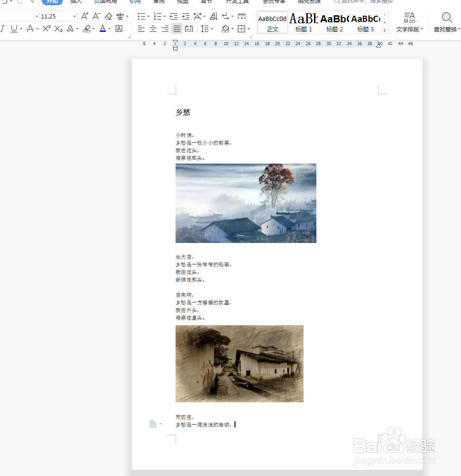Insert a bulleted list
The image size is (461, 476).
(141, 16)
